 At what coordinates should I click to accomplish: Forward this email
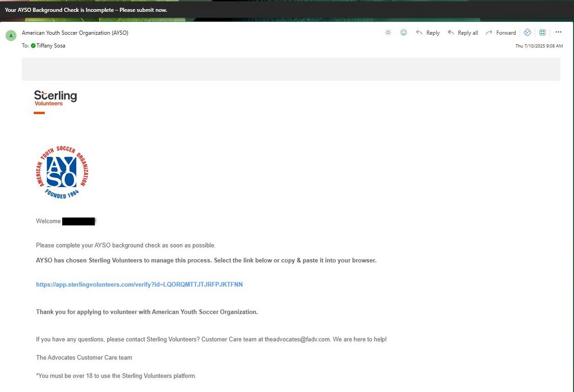(x=501, y=33)
